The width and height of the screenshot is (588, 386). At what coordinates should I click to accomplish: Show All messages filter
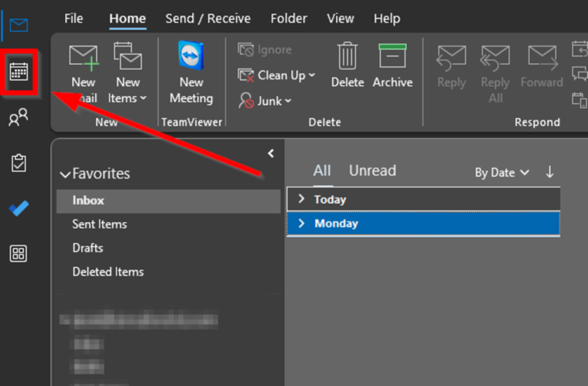pos(322,171)
